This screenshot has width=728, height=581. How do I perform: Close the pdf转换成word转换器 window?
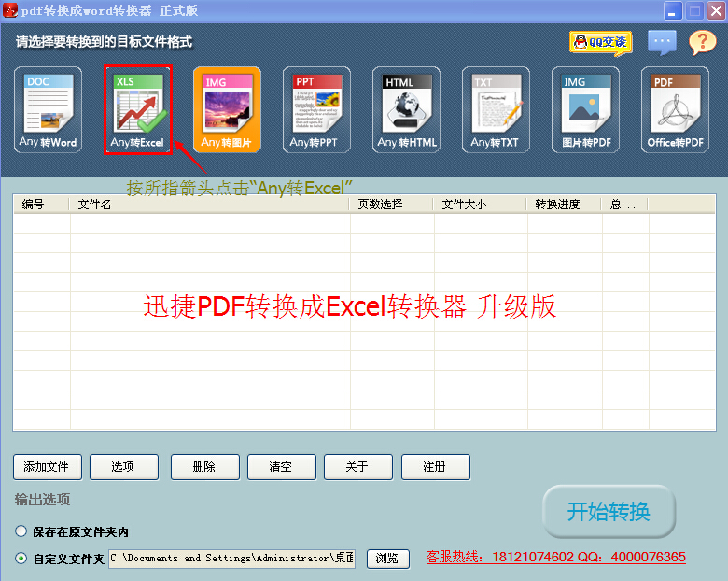[716, 10]
